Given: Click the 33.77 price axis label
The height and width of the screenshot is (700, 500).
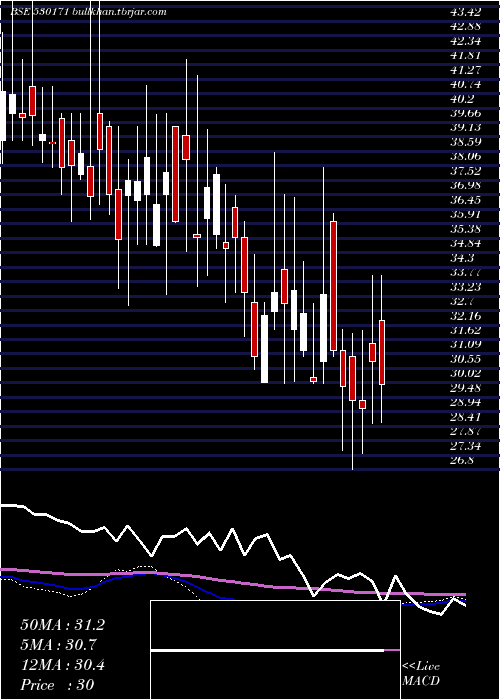Looking at the screenshot, I should 466,272.
